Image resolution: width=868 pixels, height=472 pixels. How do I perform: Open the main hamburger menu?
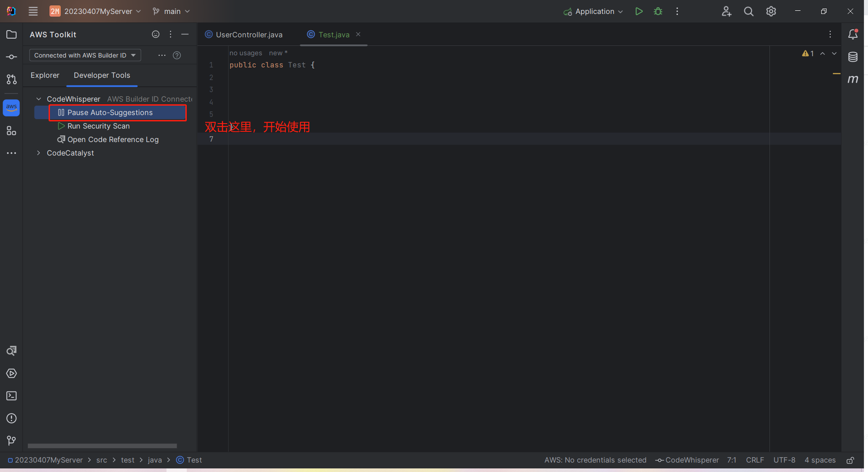(33, 11)
